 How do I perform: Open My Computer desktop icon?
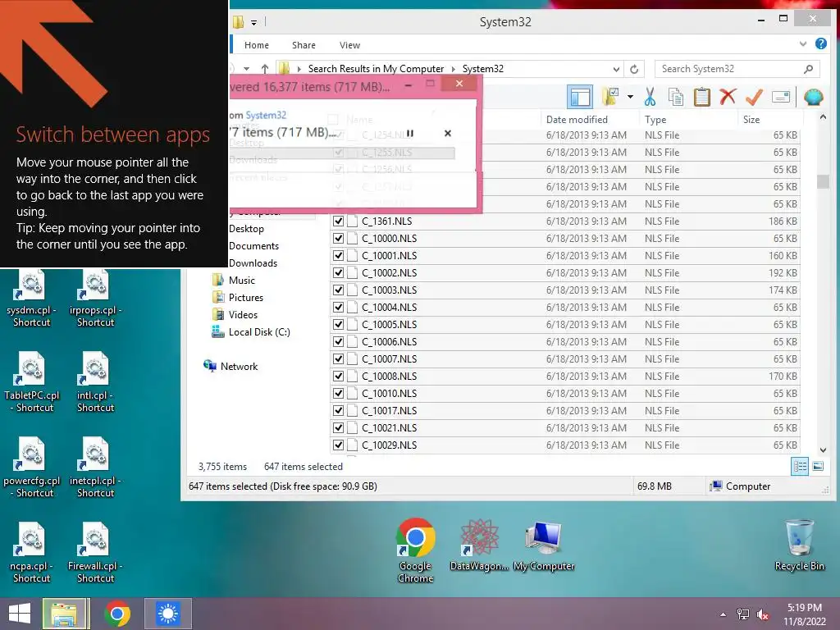click(x=544, y=546)
